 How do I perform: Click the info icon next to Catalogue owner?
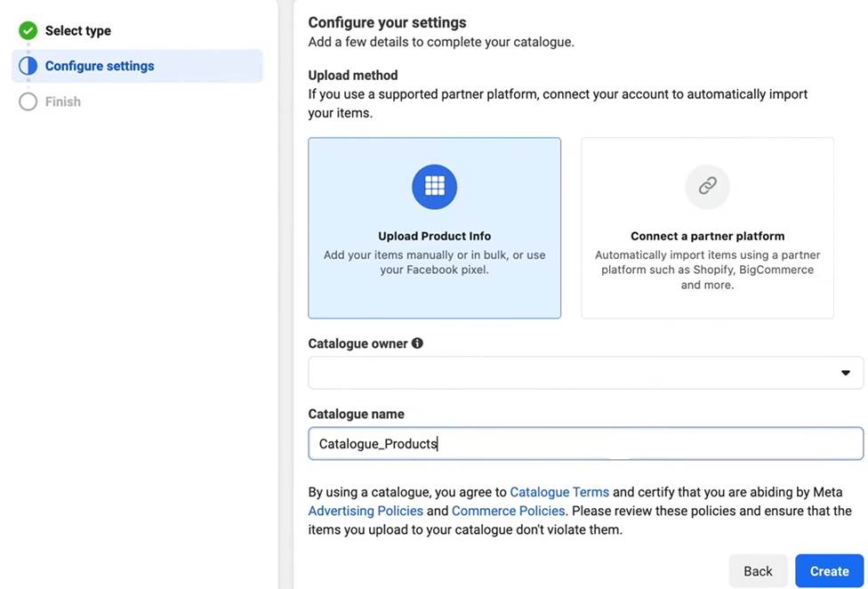coord(417,343)
